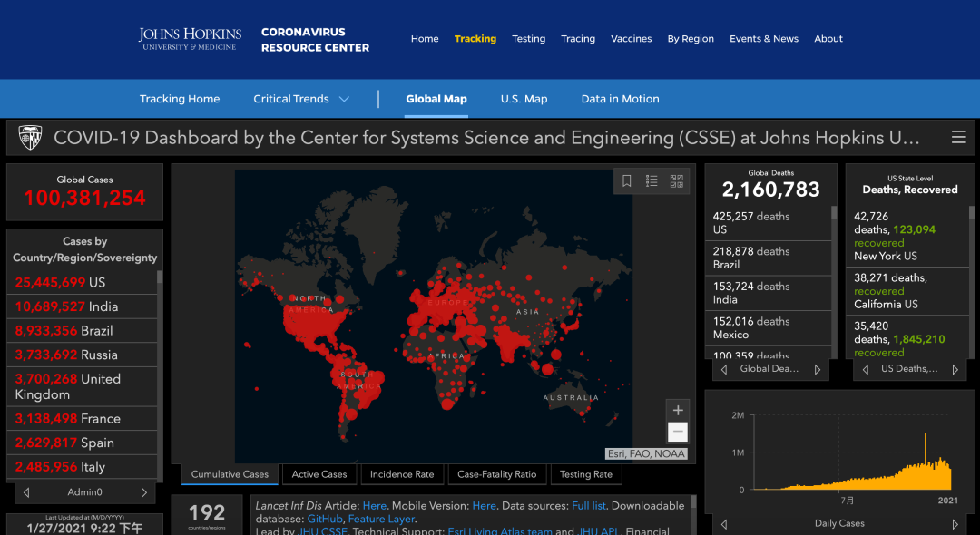
Task: Show the map legend list icon
Action: (x=652, y=181)
